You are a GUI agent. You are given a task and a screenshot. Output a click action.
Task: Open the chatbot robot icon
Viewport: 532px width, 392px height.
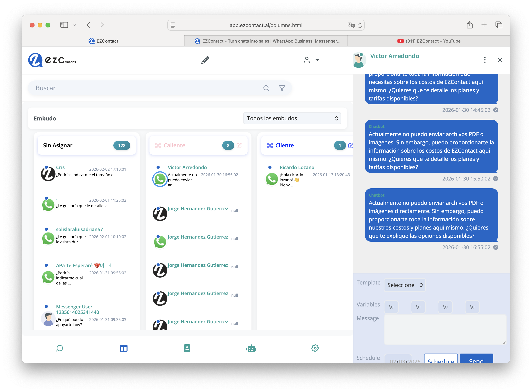point(251,348)
